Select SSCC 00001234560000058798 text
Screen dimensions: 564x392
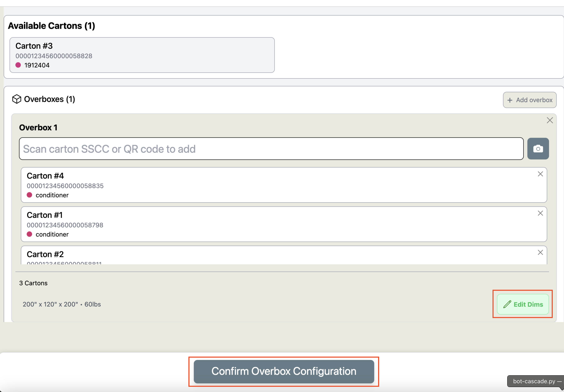pos(65,225)
